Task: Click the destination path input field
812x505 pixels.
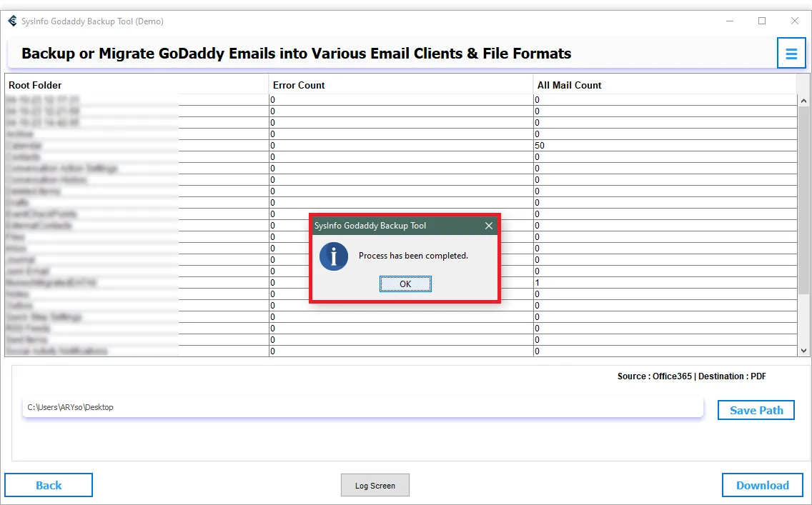Action: click(362, 407)
